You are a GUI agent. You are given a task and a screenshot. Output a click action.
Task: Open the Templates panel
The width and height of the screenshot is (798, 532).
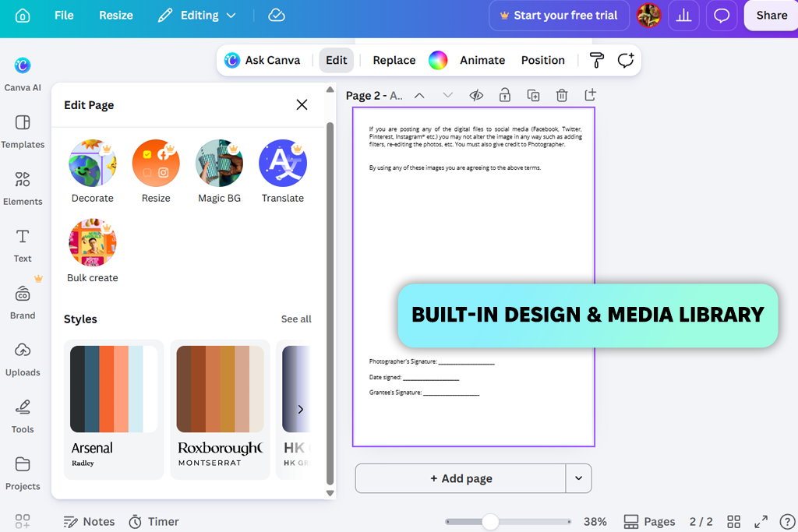coord(23,131)
